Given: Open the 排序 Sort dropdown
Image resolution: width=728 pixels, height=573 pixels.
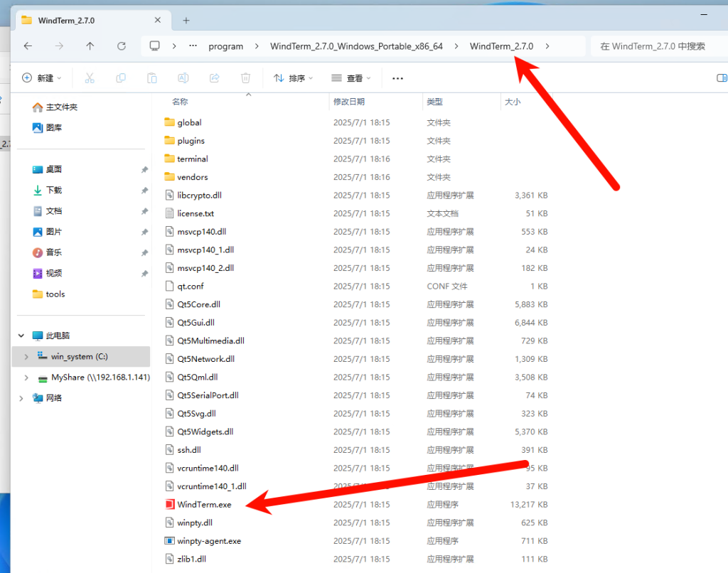Looking at the screenshot, I should pyautogui.click(x=293, y=78).
